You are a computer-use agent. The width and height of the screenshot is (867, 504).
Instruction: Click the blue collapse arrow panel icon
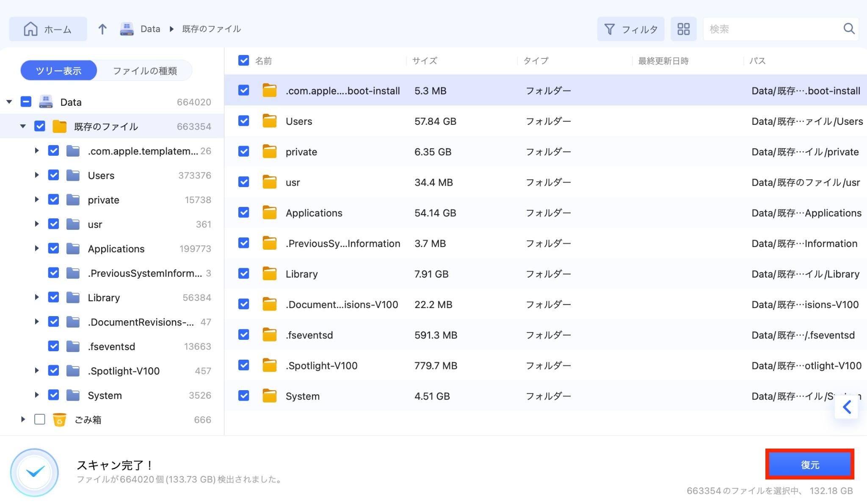click(x=846, y=407)
